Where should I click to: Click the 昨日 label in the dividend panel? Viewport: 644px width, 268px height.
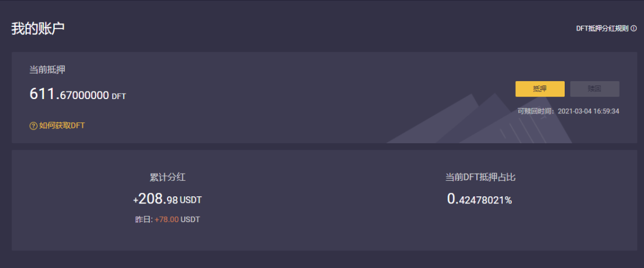(143, 220)
